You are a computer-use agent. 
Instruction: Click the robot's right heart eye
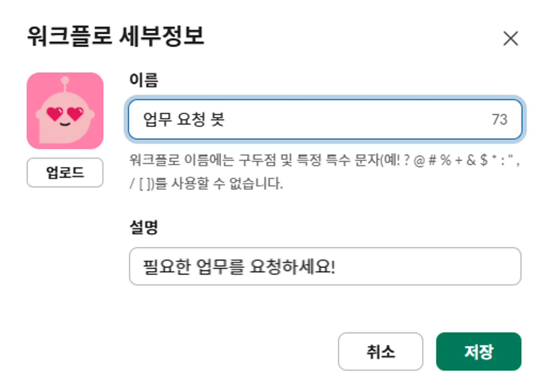tap(75, 113)
